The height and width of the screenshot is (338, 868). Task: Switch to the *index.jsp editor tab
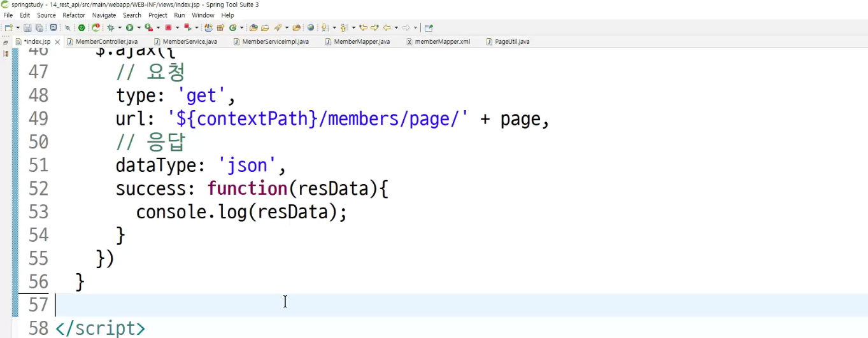(37, 41)
